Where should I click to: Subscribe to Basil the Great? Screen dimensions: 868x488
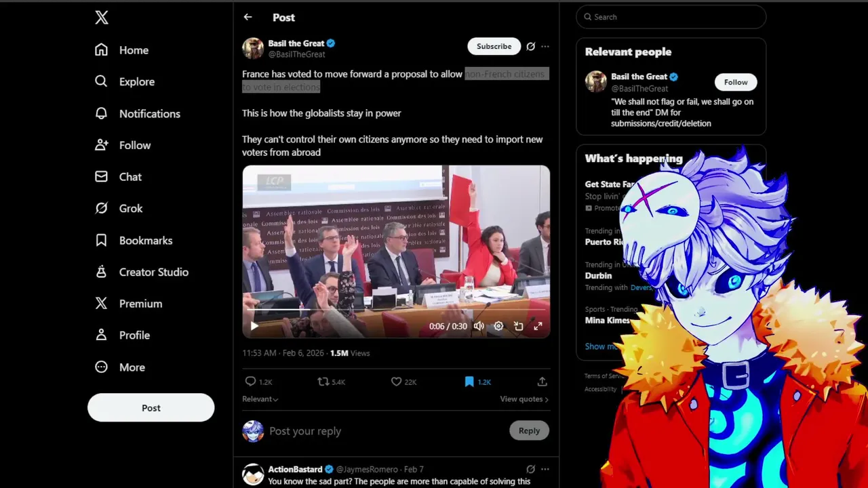[x=494, y=46]
